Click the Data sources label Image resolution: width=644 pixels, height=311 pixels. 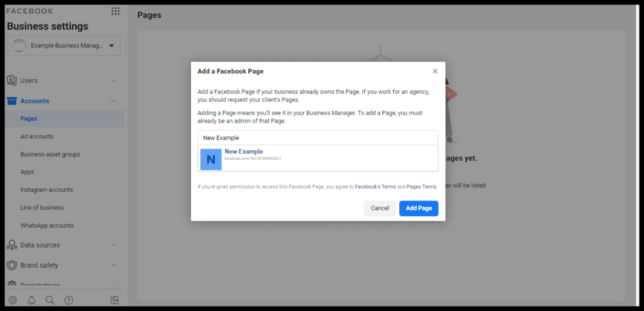point(40,245)
